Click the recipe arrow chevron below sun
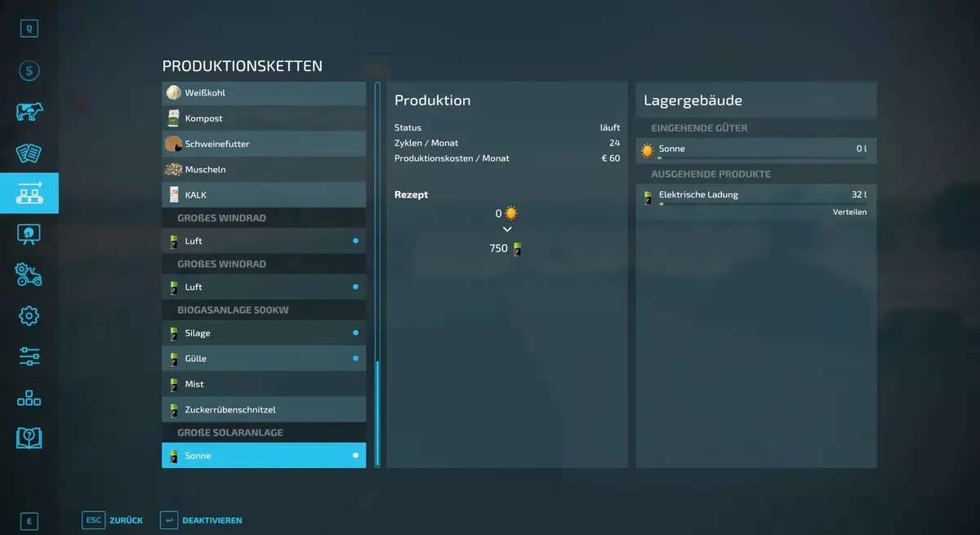The image size is (980, 535). pos(506,230)
